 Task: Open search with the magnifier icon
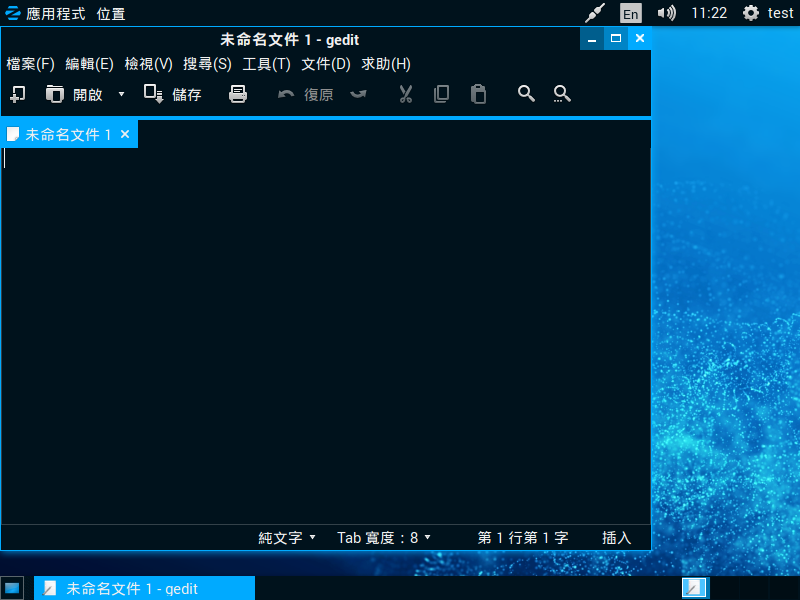coord(526,94)
